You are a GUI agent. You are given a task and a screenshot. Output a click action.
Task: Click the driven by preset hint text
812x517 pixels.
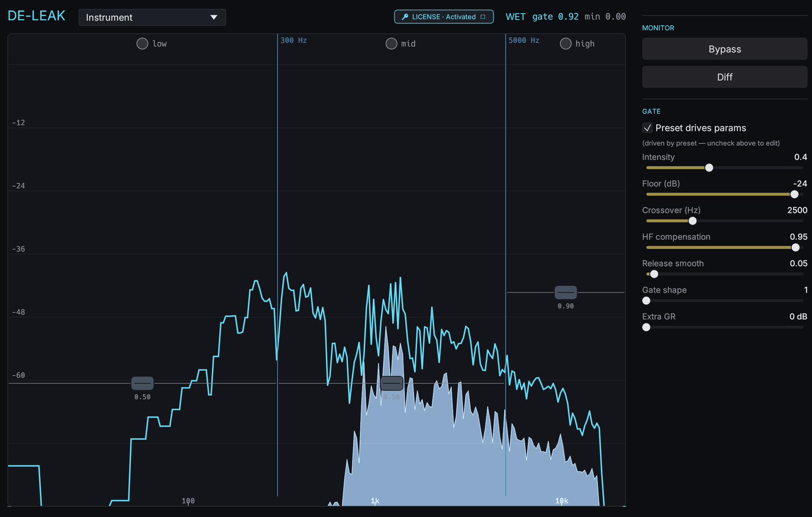[x=710, y=143]
